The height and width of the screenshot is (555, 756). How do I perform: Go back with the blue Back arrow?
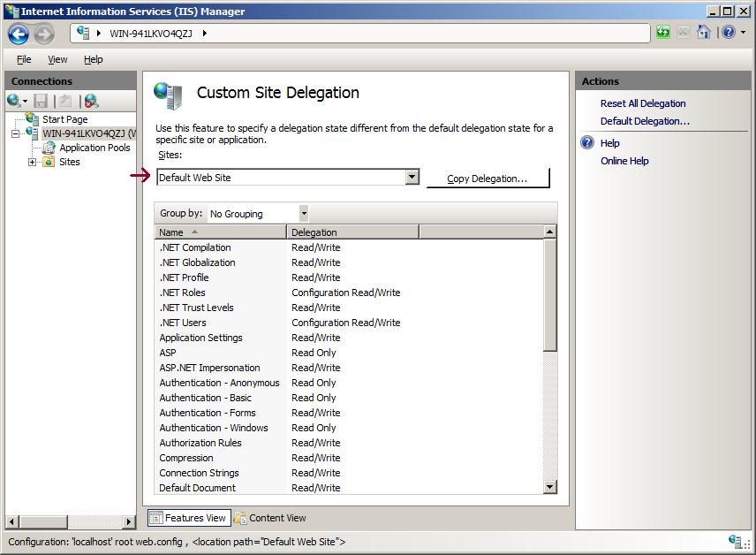click(19, 34)
